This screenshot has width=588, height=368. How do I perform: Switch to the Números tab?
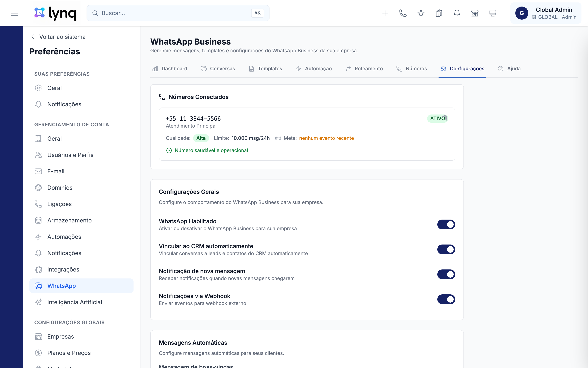coord(412,69)
